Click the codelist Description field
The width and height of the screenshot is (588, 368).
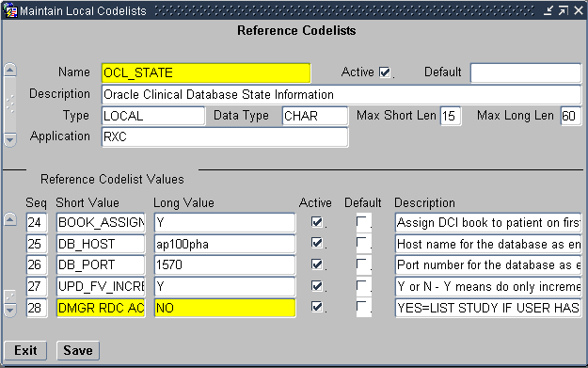pyautogui.click(x=342, y=94)
